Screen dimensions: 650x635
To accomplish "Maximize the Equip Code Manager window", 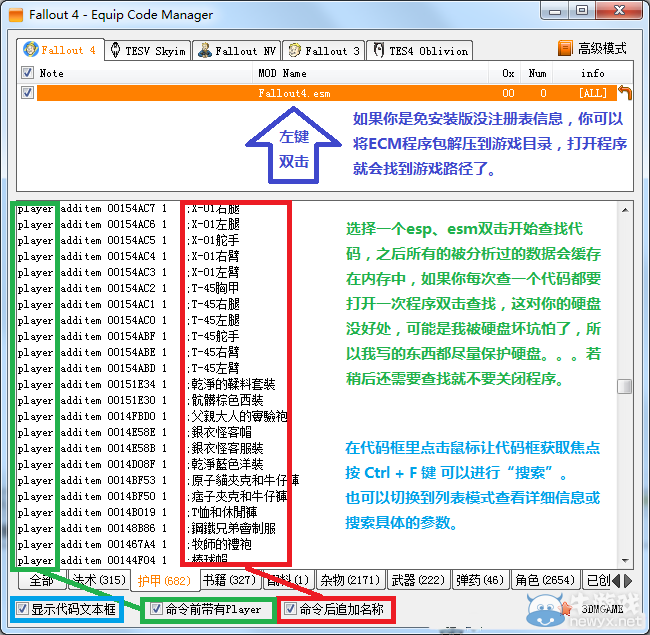I will click(582, 10).
